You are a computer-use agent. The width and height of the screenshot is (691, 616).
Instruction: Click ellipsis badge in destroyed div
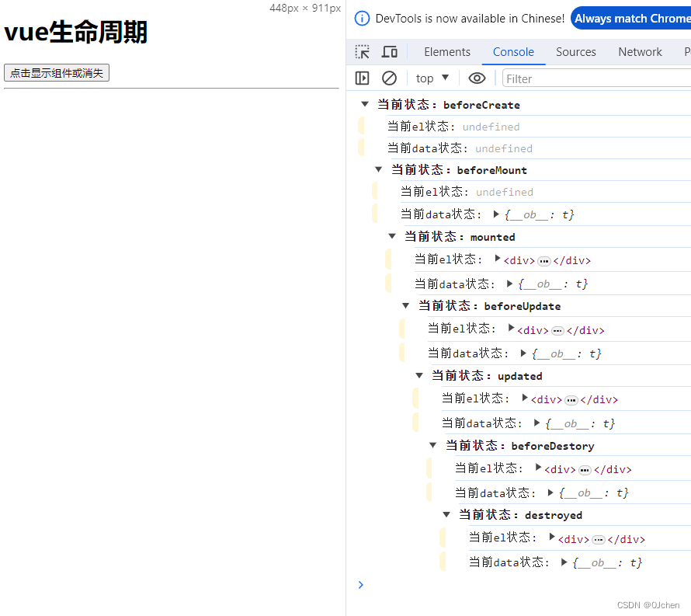point(599,540)
